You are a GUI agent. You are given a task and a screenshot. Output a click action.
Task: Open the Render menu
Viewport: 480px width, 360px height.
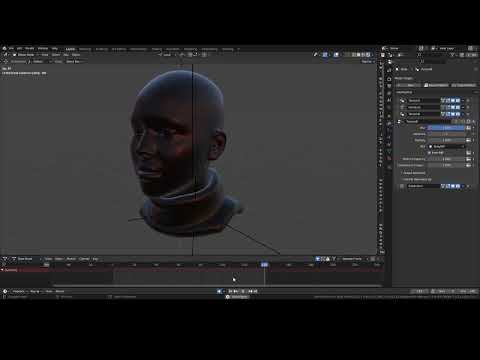pyautogui.click(x=30, y=49)
